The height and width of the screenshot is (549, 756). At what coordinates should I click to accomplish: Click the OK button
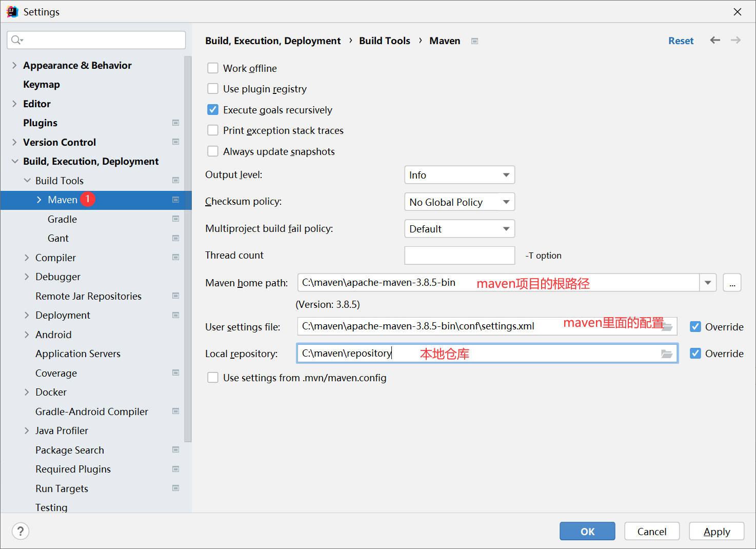pyautogui.click(x=587, y=531)
